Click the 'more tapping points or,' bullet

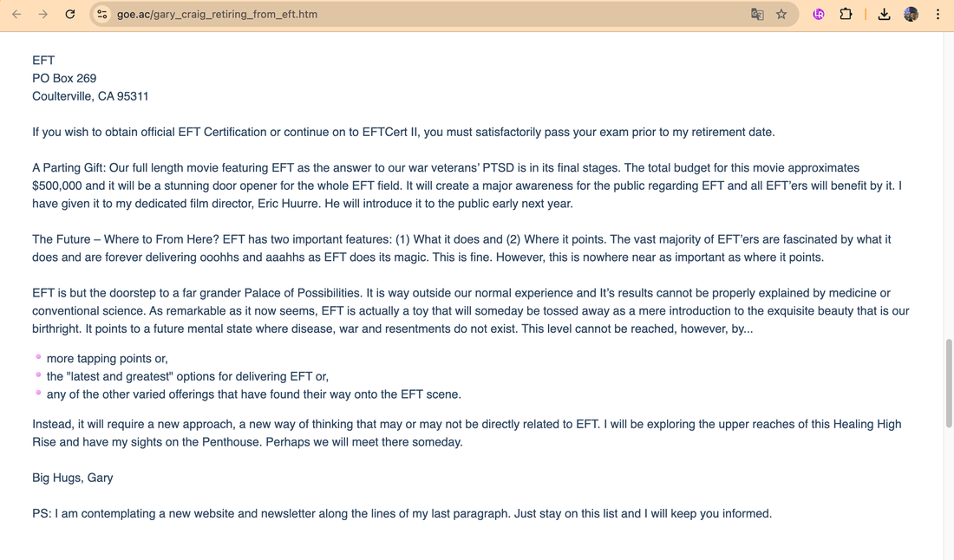tap(107, 359)
